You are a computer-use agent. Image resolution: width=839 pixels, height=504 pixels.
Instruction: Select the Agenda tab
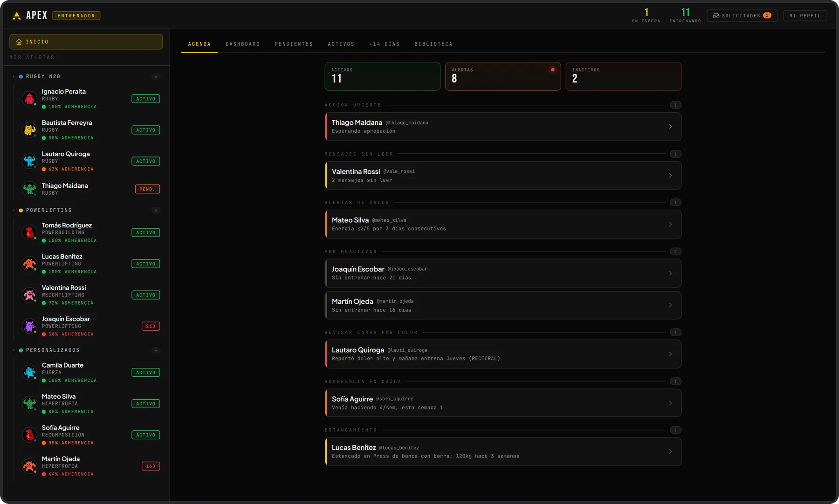199,44
